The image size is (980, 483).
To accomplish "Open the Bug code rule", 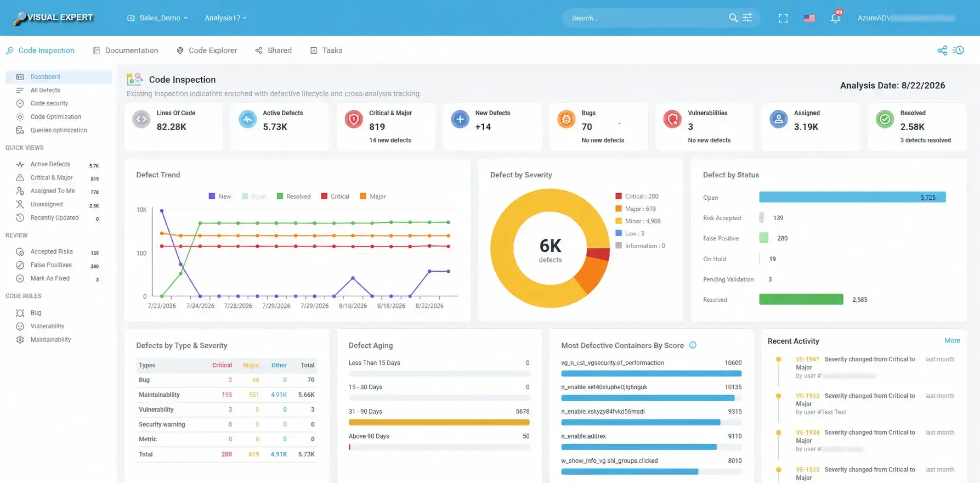I will [x=36, y=313].
